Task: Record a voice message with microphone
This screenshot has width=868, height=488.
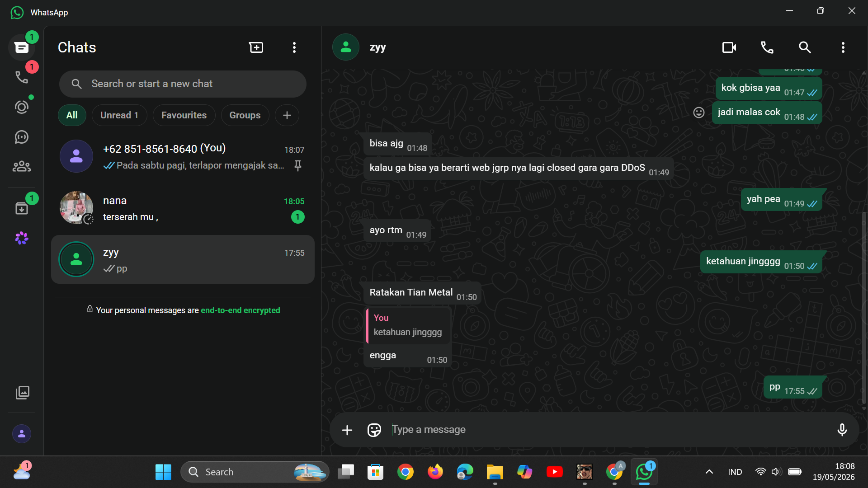Action: [x=842, y=430]
